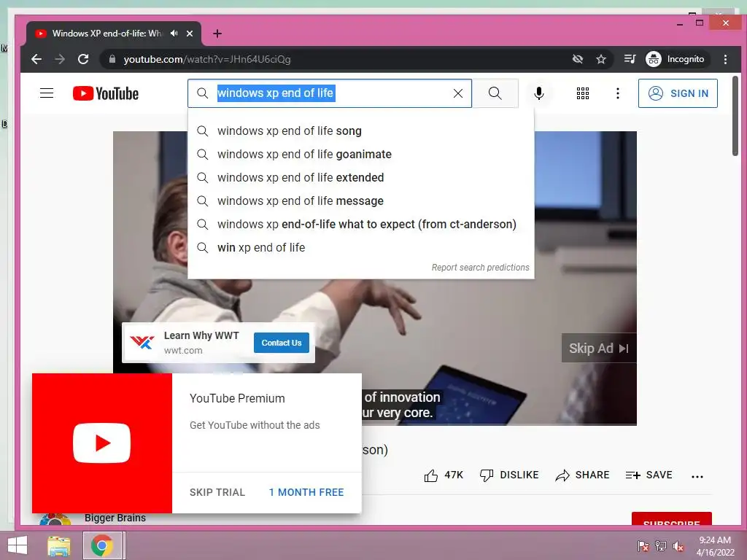This screenshot has height=560, width=747.
Task: Choose suggestion 'what to expect (from ct-anderson)'
Action: pyautogui.click(x=360, y=225)
